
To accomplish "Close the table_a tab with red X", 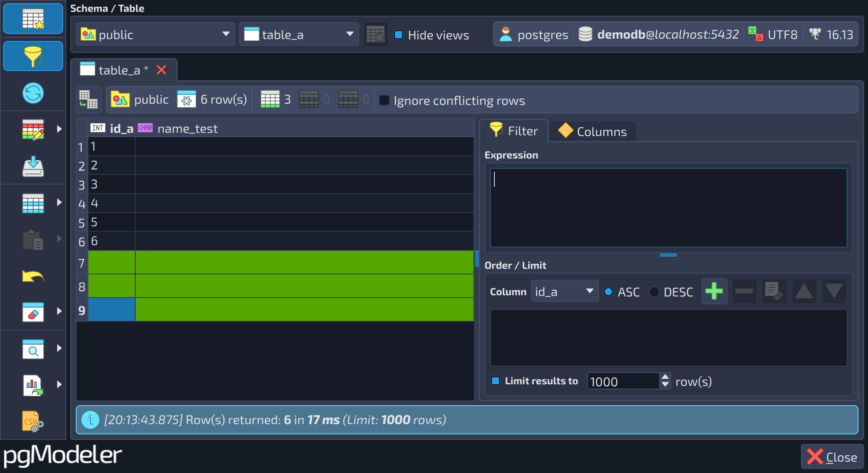I will [x=161, y=70].
